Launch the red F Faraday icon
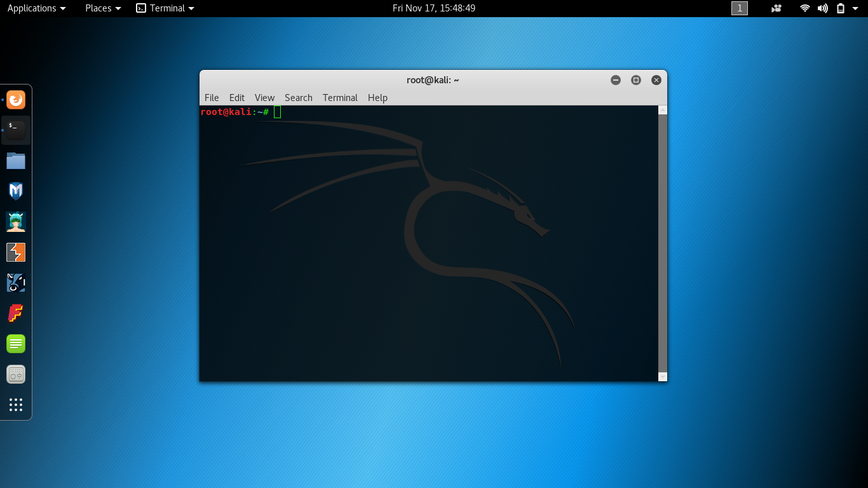This screenshot has width=868, height=488. 16,313
